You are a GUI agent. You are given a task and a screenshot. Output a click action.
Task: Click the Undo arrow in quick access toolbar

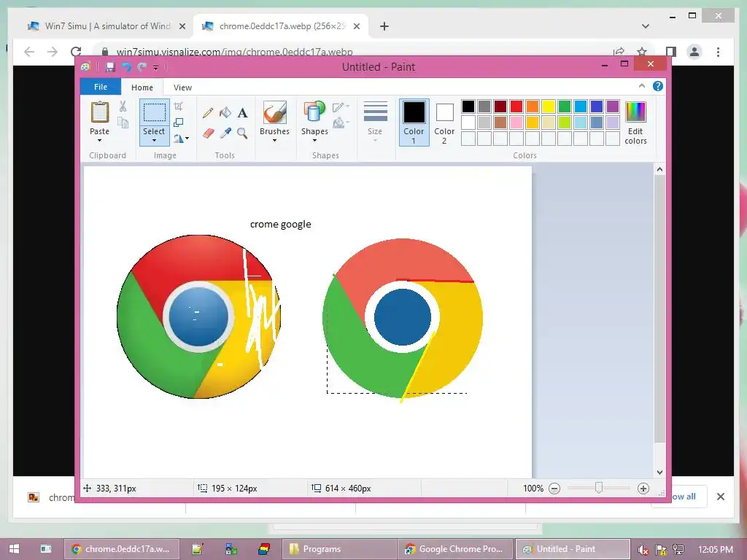coord(126,67)
